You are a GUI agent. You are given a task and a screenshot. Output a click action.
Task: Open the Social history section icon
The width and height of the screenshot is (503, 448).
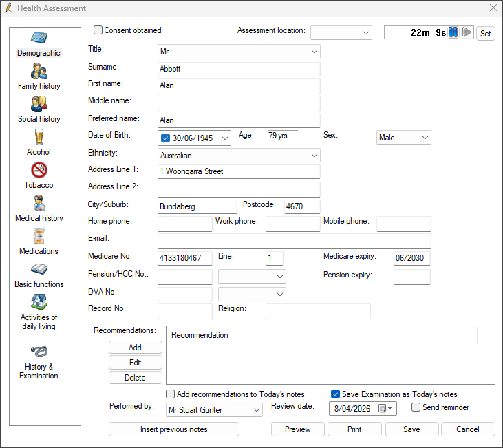39,104
